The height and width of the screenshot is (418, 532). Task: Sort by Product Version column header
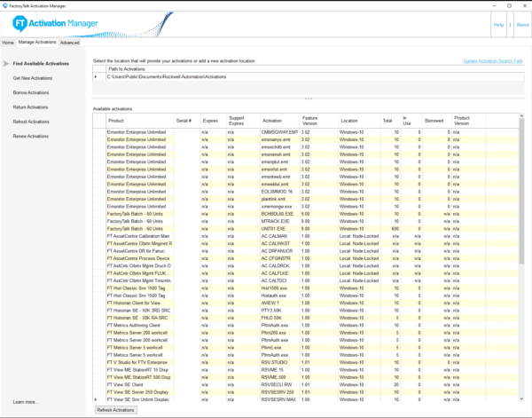pos(468,121)
